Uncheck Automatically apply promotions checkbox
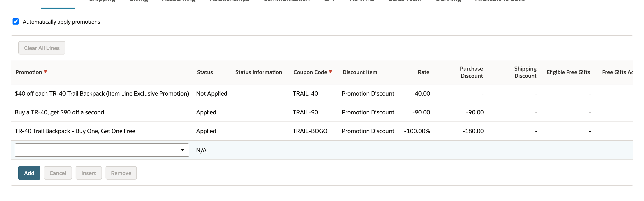The image size is (644, 201). point(16,22)
